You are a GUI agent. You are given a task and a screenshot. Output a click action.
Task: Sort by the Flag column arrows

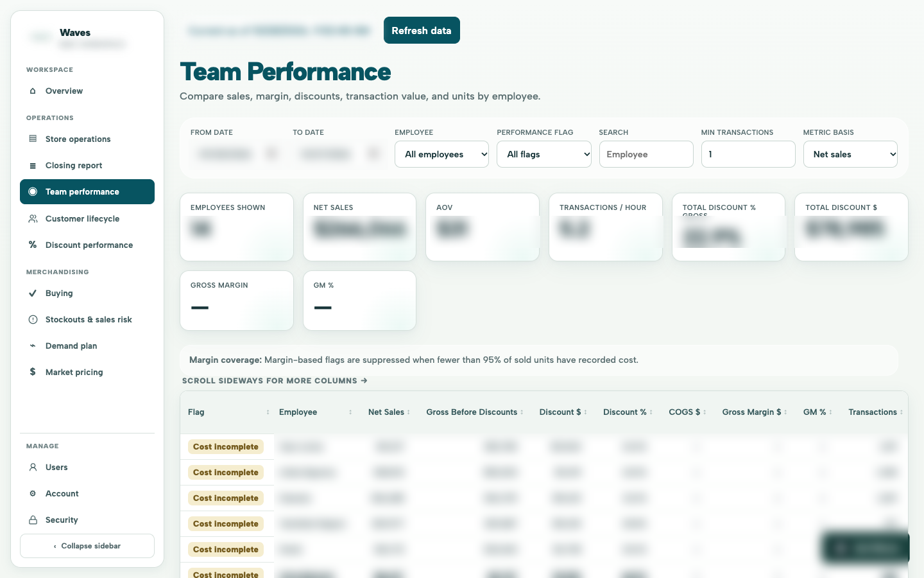tap(268, 412)
